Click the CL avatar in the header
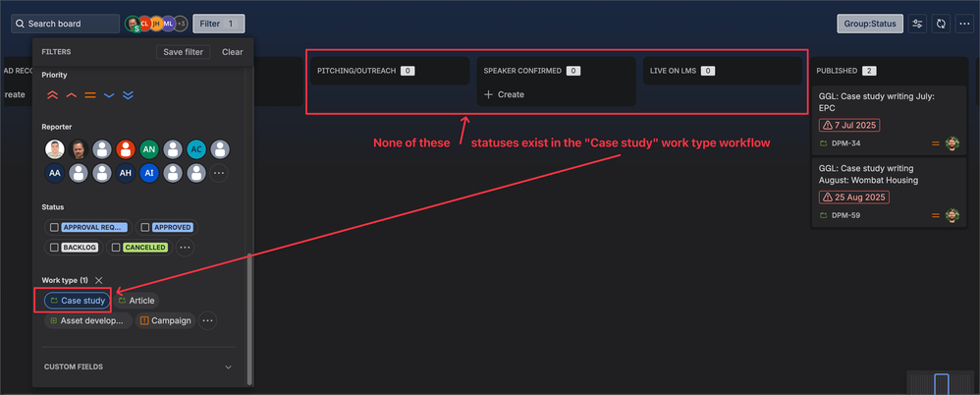This screenshot has width=980, height=395. tap(144, 24)
